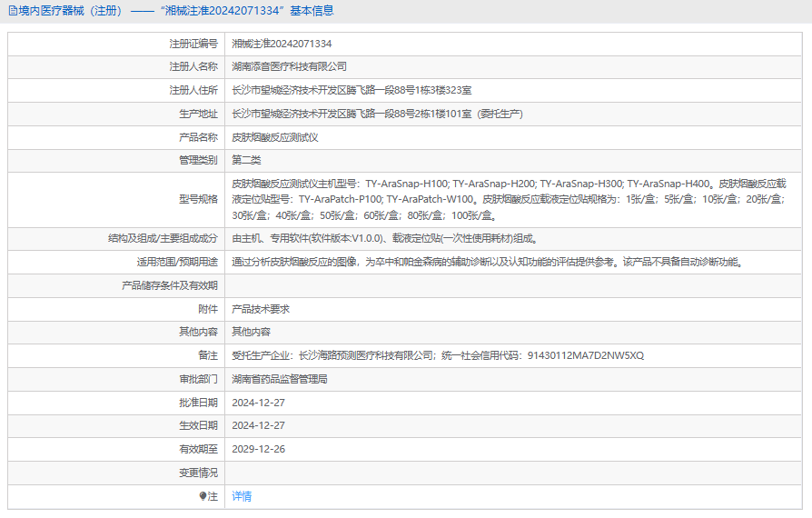The width and height of the screenshot is (812, 518).
Task: Click expiry date 2029-12-26
Action: coord(259,449)
